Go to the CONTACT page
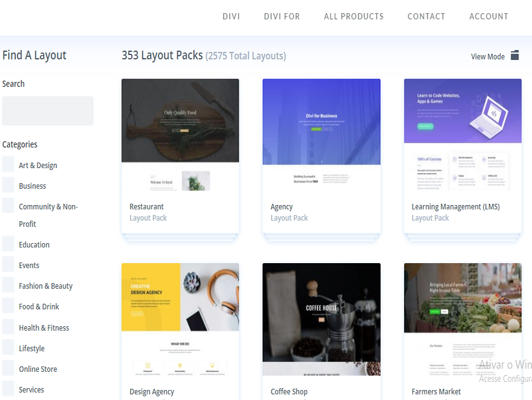The width and height of the screenshot is (532, 400). (426, 16)
